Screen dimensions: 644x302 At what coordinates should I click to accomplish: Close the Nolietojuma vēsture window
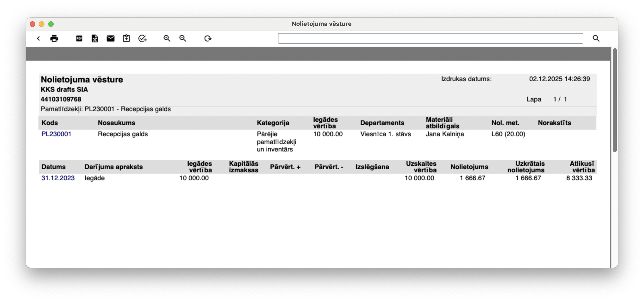click(x=32, y=24)
